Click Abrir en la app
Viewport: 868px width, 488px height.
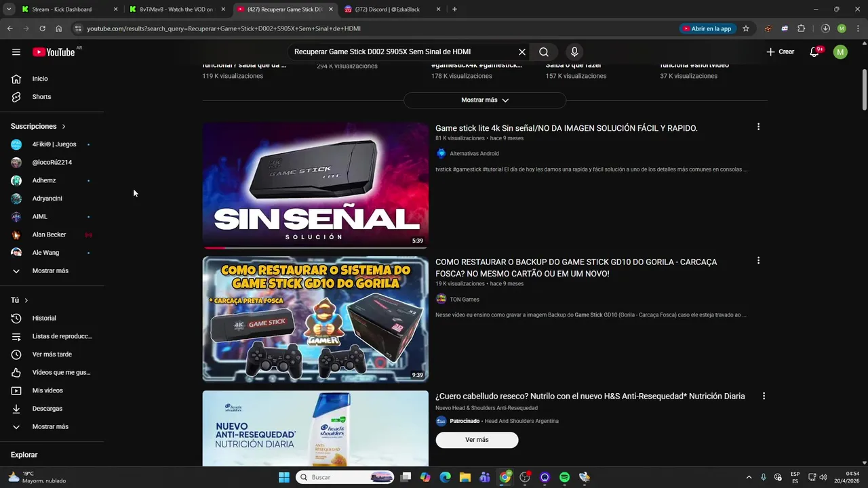click(707, 28)
